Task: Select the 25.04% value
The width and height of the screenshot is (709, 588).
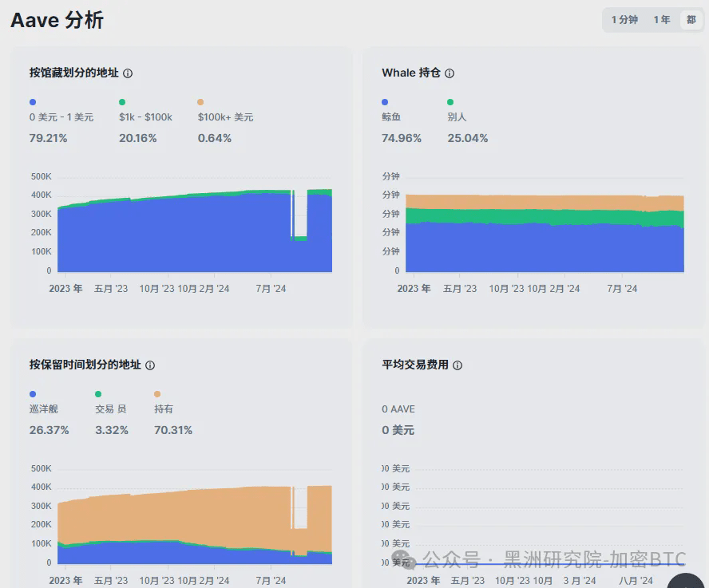Action: pos(468,138)
